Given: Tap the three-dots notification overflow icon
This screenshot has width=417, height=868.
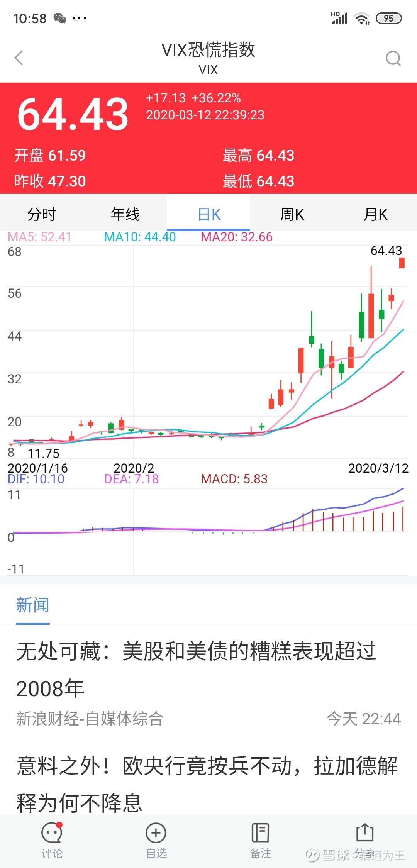Looking at the screenshot, I should coord(80,18).
